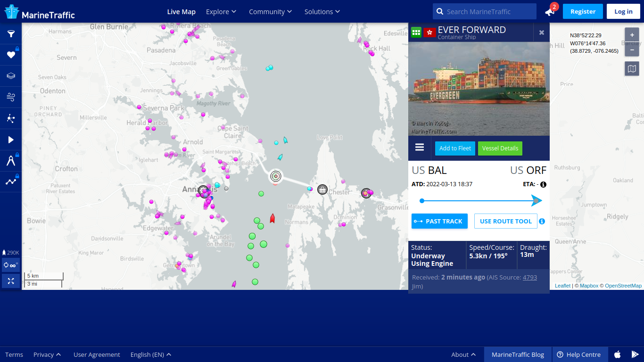Image resolution: width=644 pixels, height=362 pixels.
Task: Zoom in the map
Action: 632,35
